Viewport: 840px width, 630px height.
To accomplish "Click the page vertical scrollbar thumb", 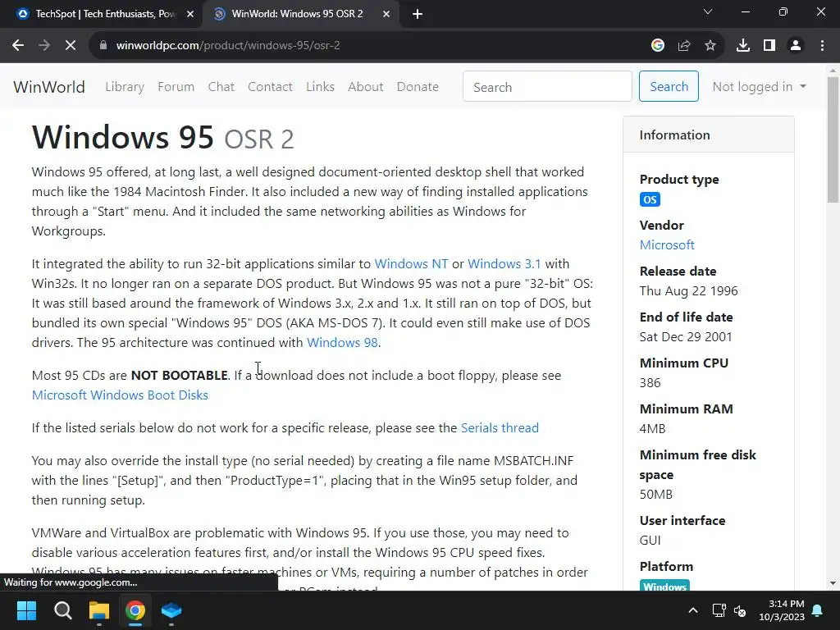I will (833, 139).
